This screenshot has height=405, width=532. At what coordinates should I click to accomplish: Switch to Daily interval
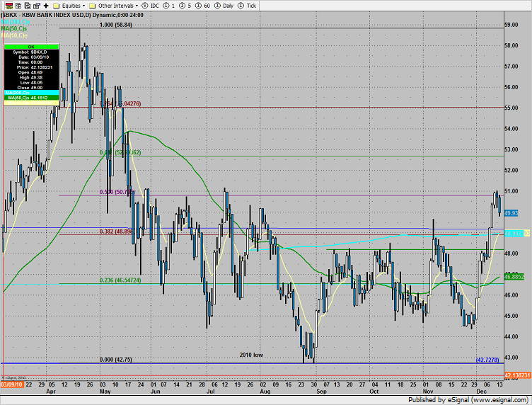click(224, 6)
